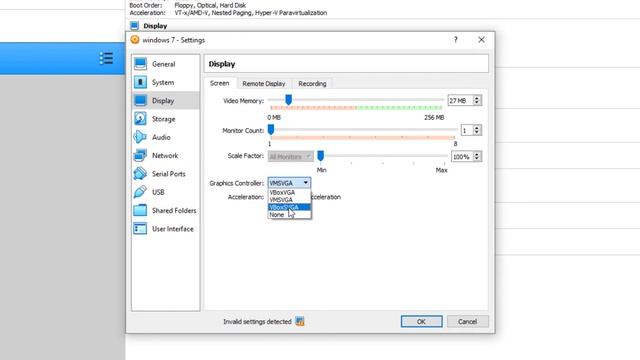Click the Monitor Count slider handle
Viewport: 640px width, 360px height.
(271, 130)
